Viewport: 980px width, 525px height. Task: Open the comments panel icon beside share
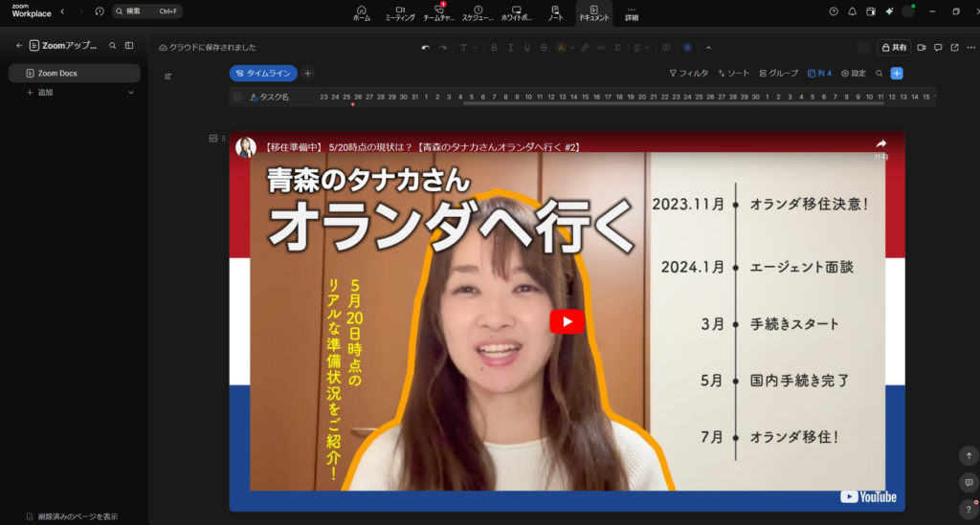click(938, 47)
